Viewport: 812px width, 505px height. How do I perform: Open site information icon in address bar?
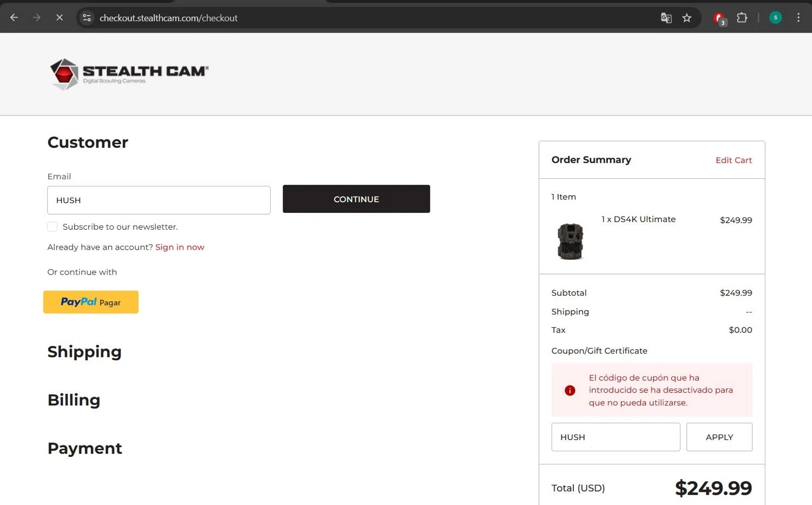point(87,18)
